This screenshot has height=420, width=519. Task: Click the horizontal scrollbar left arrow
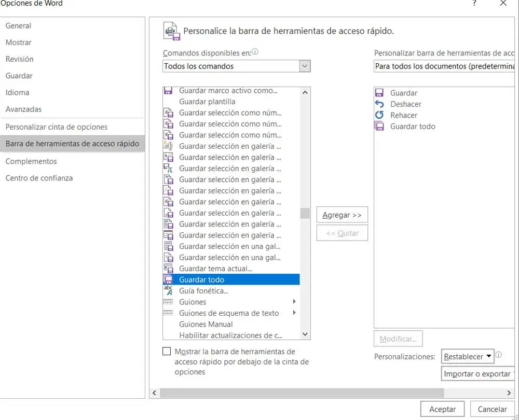[x=154, y=393]
